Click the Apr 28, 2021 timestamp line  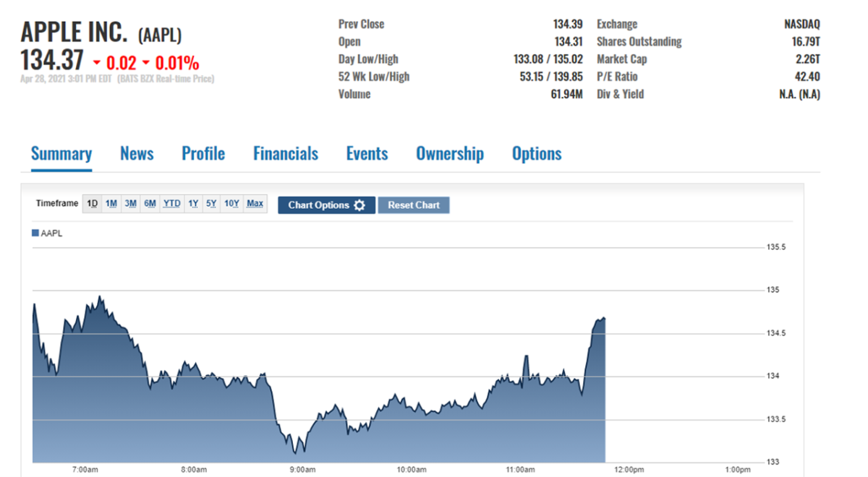[x=117, y=79]
